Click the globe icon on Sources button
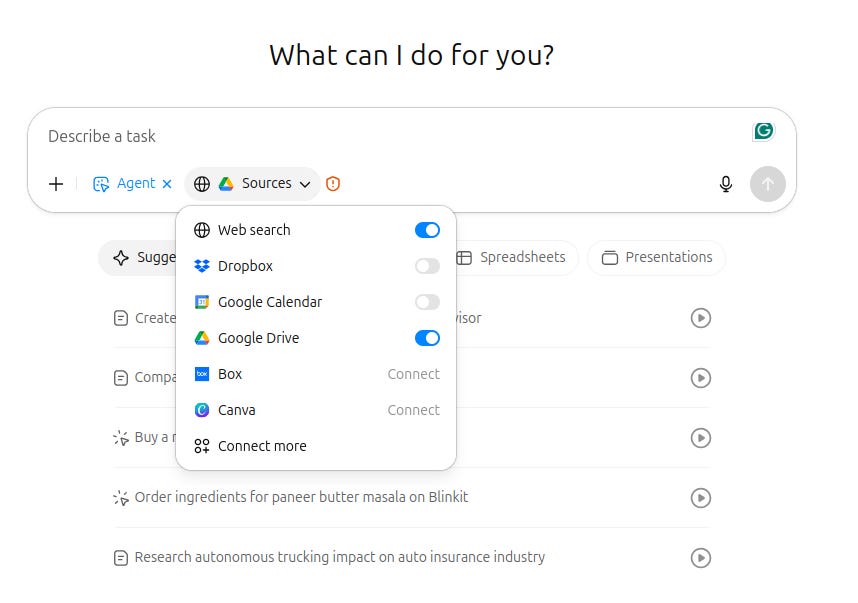The image size is (858, 603). [202, 184]
